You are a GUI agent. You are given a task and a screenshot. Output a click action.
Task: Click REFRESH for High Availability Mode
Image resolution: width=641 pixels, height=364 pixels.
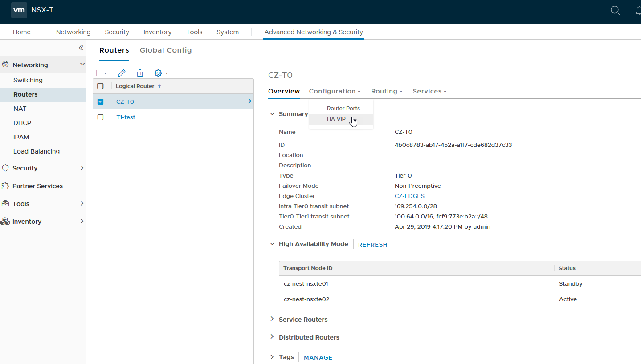point(373,245)
